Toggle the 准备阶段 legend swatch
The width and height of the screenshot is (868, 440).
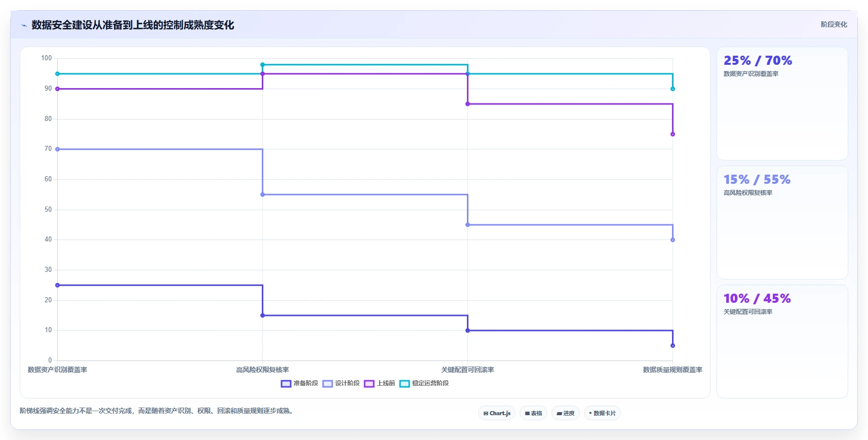tap(286, 384)
